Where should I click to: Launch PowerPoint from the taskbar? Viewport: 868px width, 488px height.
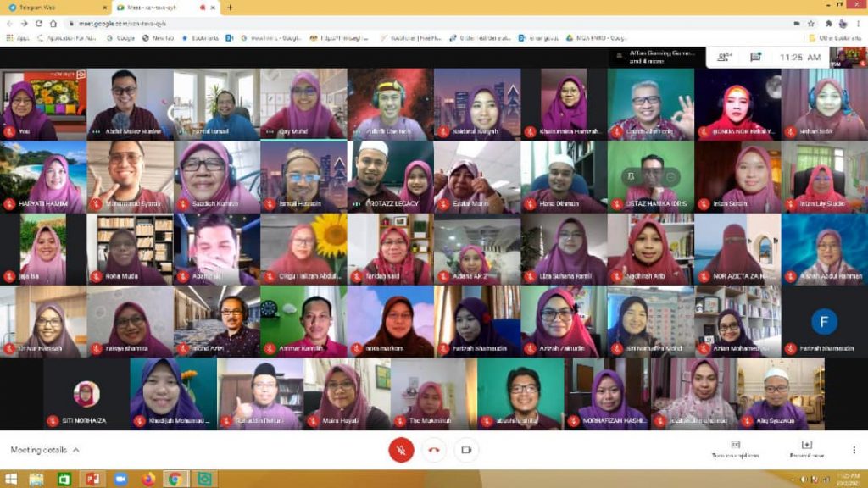click(92, 480)
